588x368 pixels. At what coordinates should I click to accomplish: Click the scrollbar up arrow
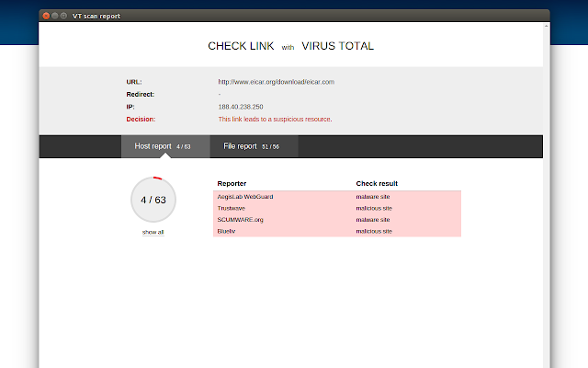click(546, 26)
